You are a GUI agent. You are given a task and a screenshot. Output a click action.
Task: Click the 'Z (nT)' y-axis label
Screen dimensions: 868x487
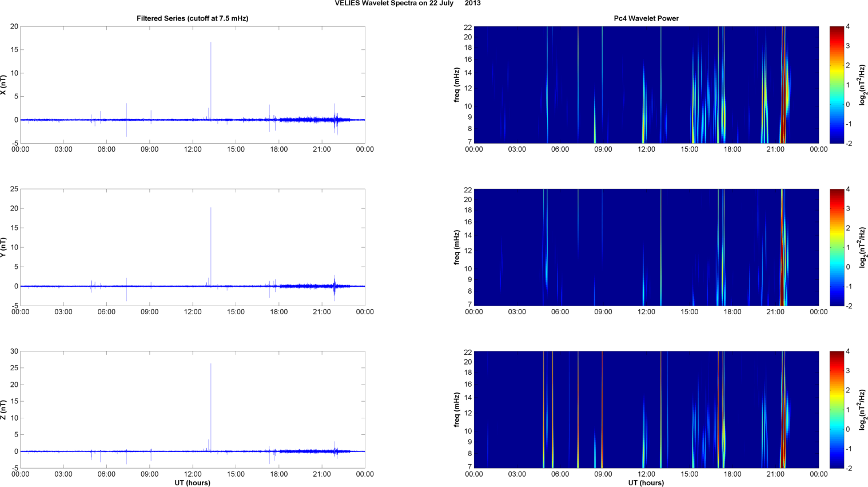(4, 410)
